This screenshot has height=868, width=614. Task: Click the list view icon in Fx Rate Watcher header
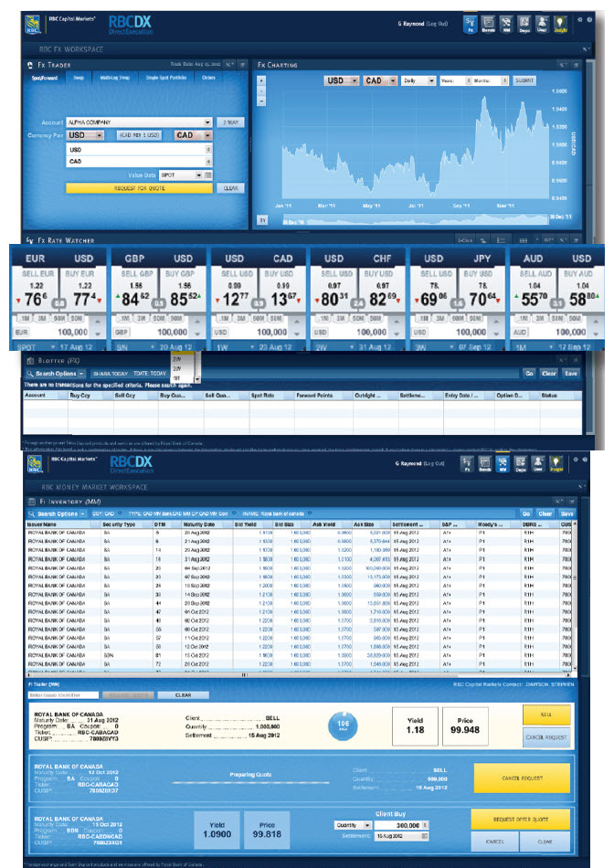pos(501,240)
